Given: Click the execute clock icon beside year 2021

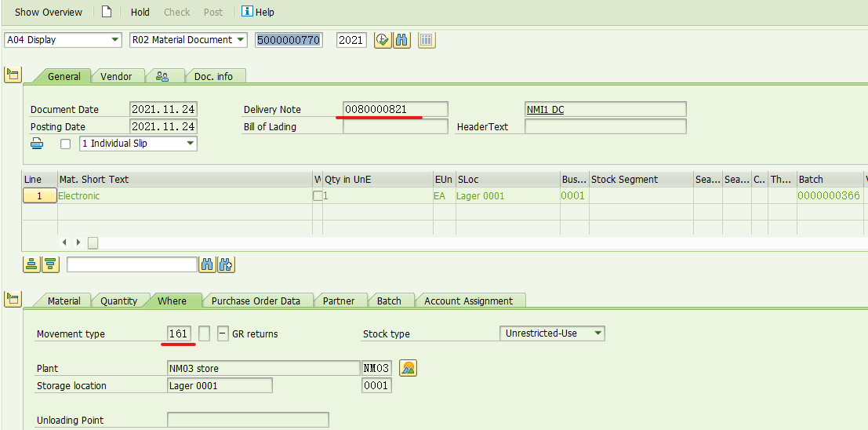Looking at the screenshot, I should tap(383, 40).
